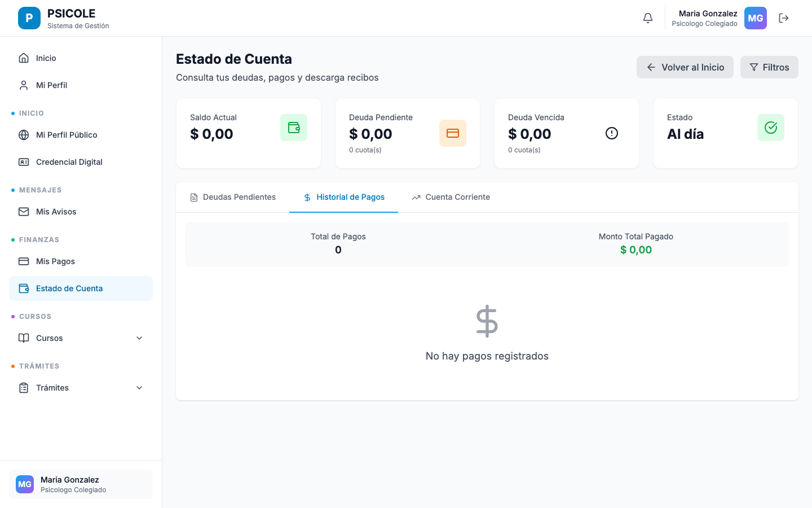This screenshot has width=812, height=508.
Task: Switch to Deudas Pendientes tab
Action: pyautogui.click(x=233, y=197)
